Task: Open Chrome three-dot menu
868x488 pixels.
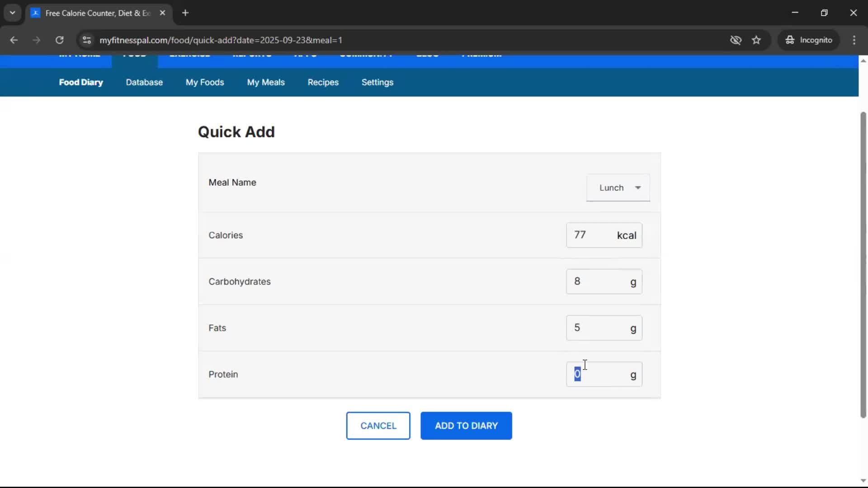Action: point(854,40)
